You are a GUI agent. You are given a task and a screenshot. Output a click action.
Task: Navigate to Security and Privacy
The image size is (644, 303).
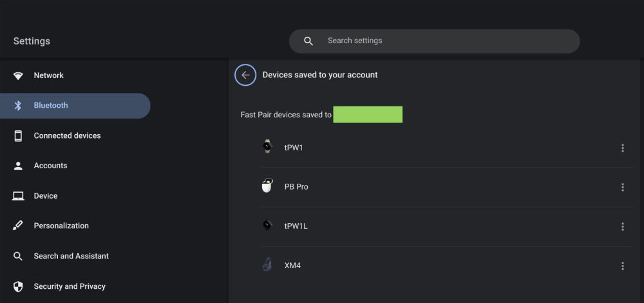tap(70, 286)
